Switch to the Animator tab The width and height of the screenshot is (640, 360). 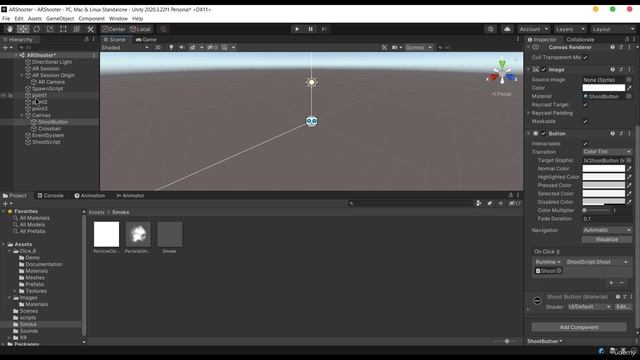(x=130, y=196)
